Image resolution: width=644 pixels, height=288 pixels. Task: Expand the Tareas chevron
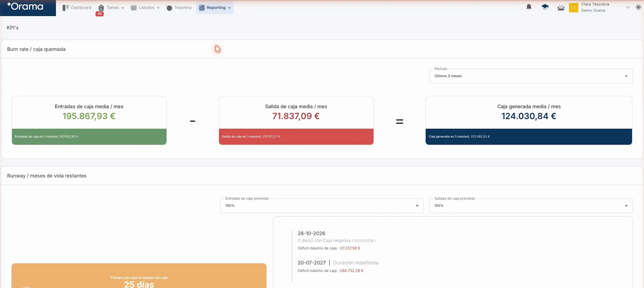coord(123,8)
